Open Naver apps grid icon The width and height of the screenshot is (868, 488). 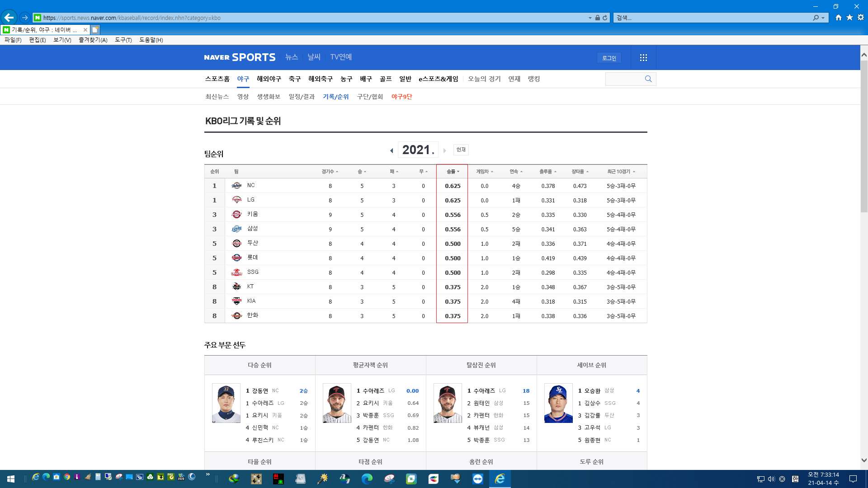click(643, 57)
